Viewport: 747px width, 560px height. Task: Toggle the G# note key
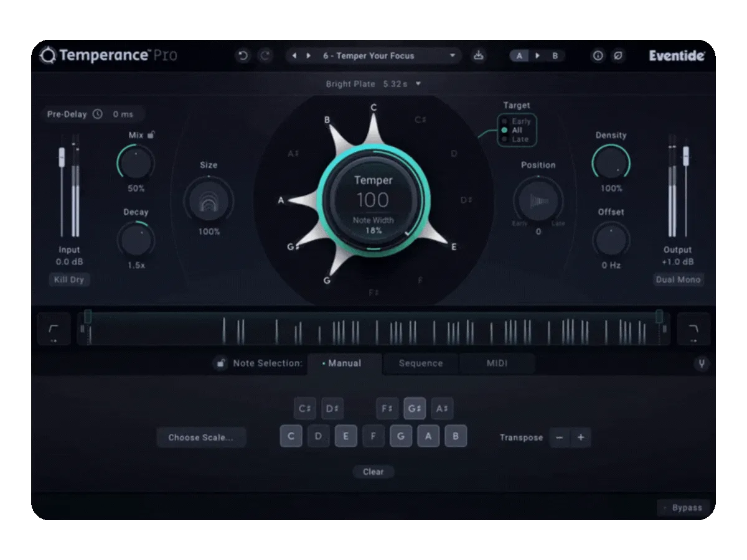click(x=415, y=409)
